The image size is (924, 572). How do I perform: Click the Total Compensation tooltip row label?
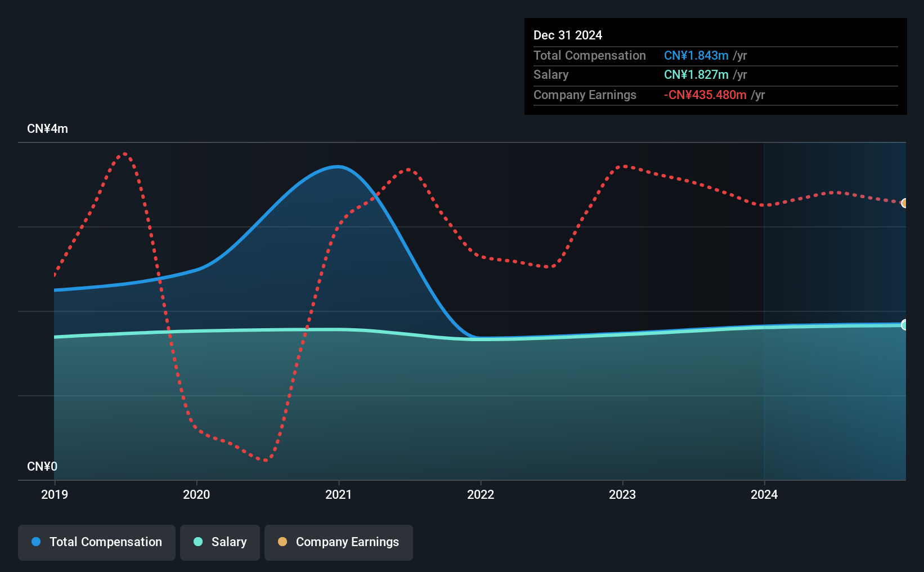click(590, 56)
